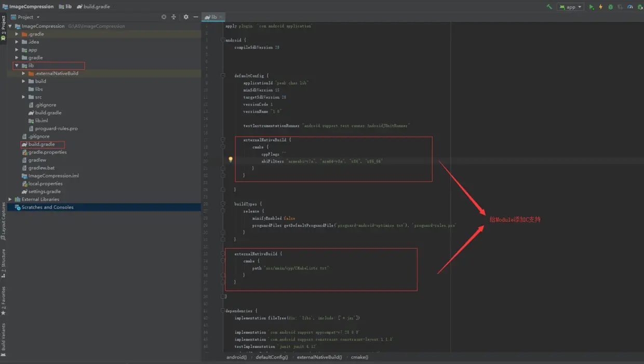Open Project panel settings gear icon

186,17
